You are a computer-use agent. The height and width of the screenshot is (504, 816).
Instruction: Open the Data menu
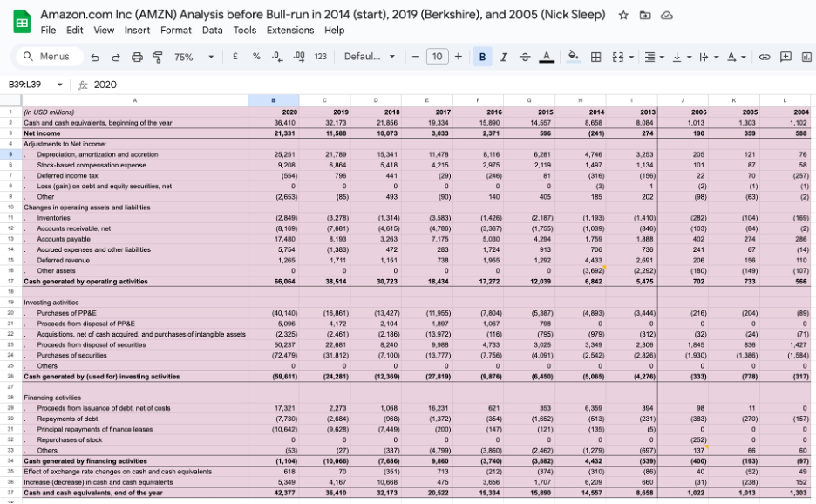(213, 31)
